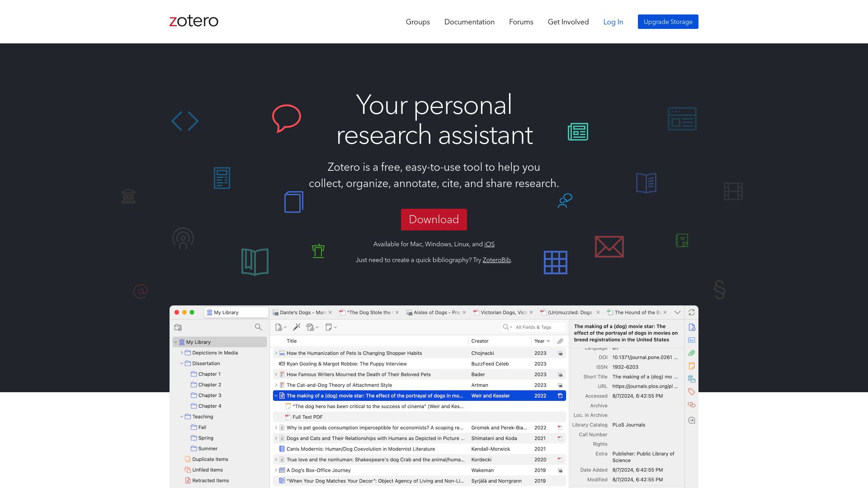Click the Download button on homepage
The width and height of the screenshot is (868, 488).
point(434,219)
